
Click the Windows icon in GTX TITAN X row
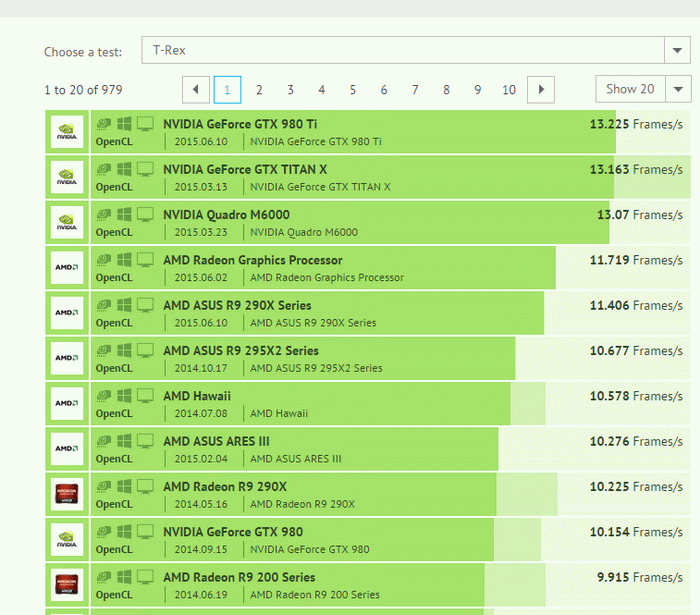pos(124,169)
